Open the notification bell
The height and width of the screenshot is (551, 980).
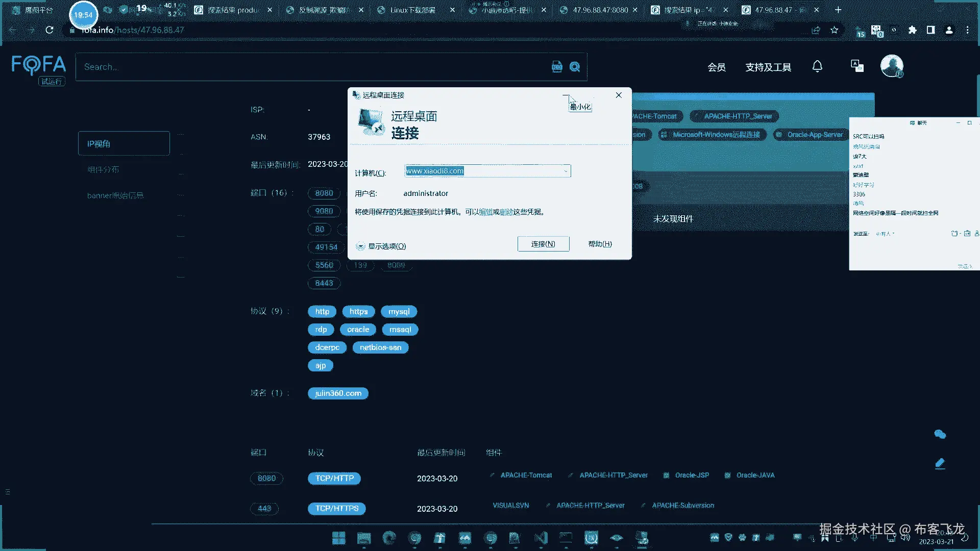(817, 66)
